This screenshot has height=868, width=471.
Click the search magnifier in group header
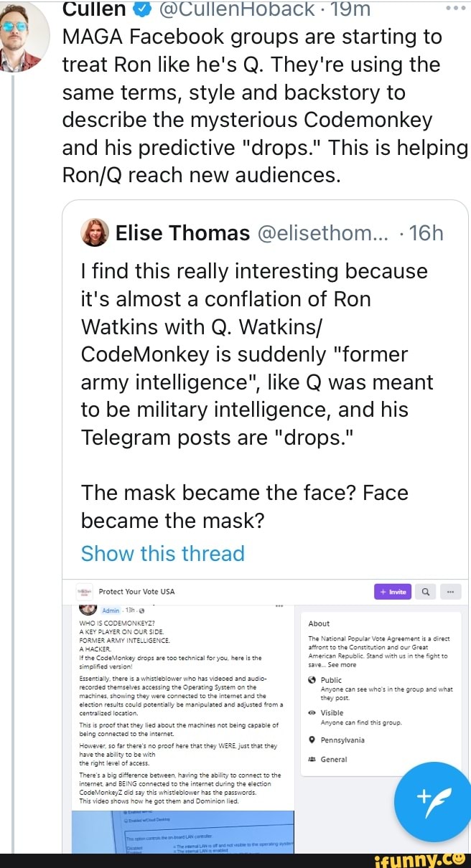424,591
